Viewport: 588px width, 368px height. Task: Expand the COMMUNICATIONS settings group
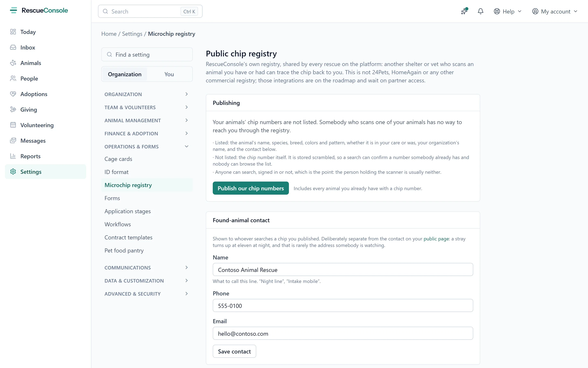[x=147, y=267]
